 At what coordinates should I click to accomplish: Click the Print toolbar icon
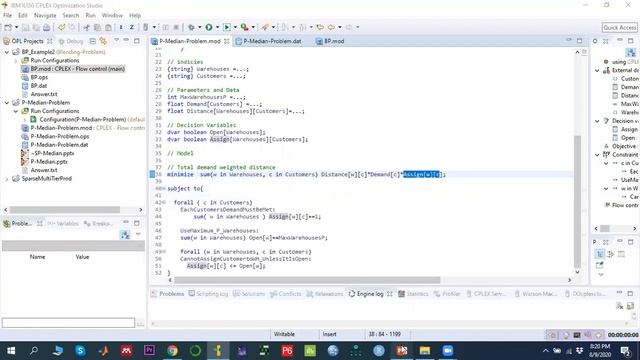[x=47, y=27]
